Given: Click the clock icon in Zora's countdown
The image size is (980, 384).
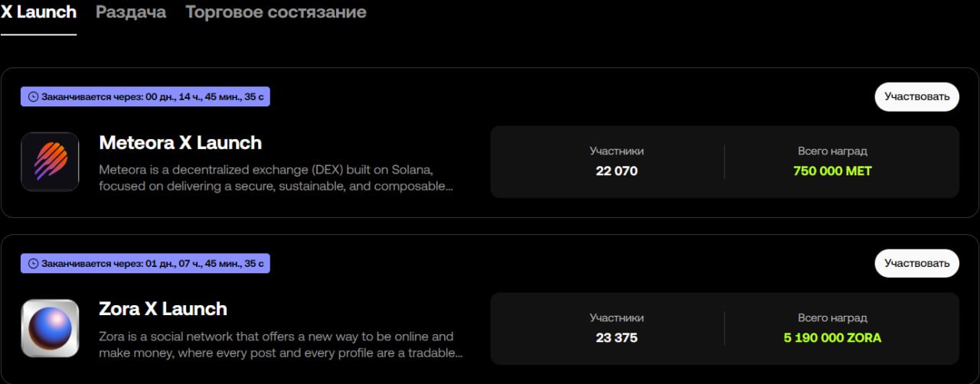Looking at the screenshot, I should click(x=33, y=264).
